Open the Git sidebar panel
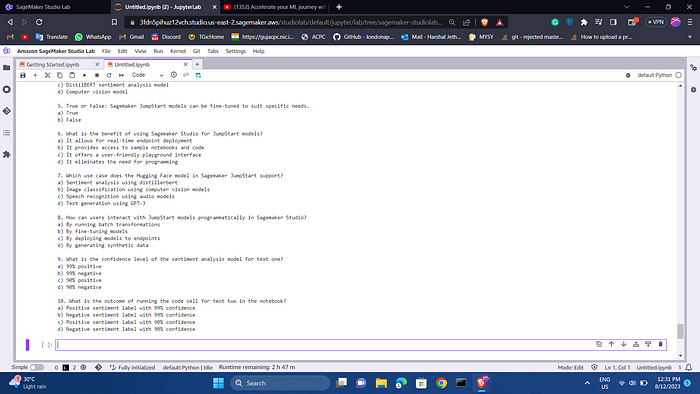700x394 pixels. pyautogui.click(x=7, y=111)
